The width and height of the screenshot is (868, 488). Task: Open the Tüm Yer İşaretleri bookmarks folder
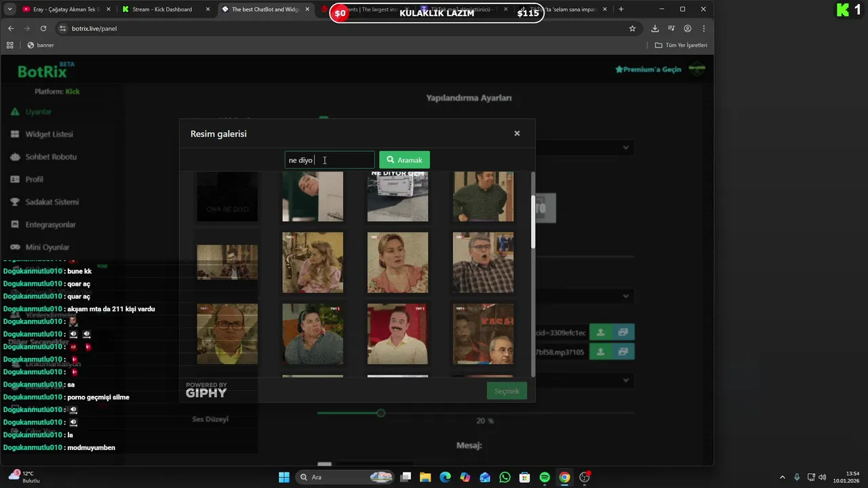[x=681, y=45]
